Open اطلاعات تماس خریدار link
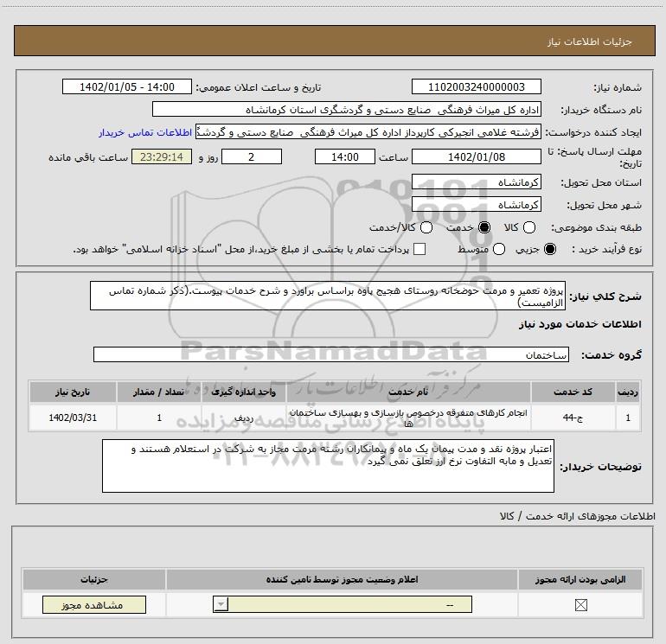 pos(145,132)
